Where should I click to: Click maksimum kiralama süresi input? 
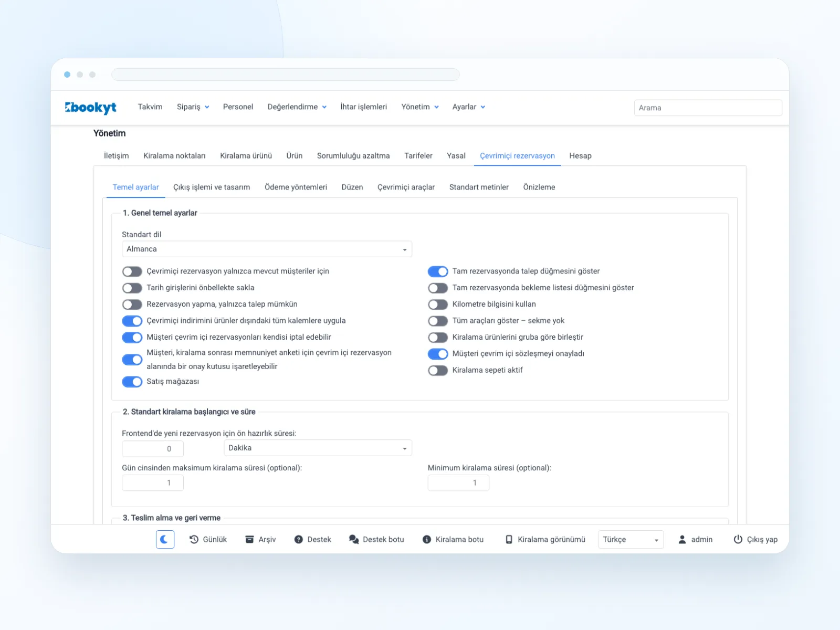153,483
